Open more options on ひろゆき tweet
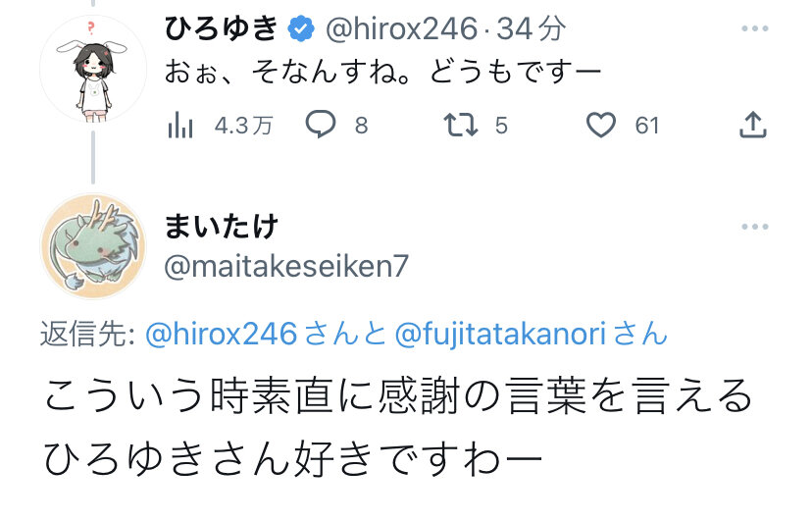 pyautogui.click(x=754, y=28)
